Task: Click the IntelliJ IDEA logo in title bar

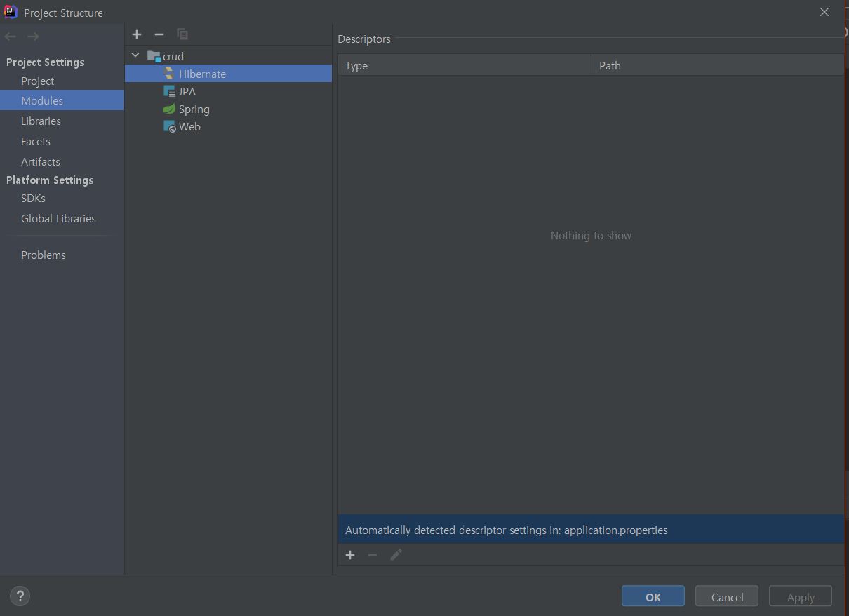Action: 11,12
